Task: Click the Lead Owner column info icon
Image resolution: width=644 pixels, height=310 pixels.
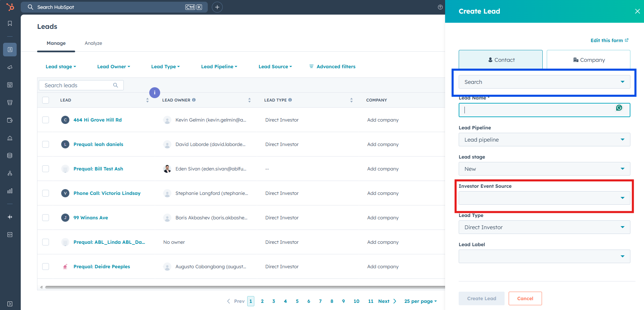Action: click(x=194, y=100)
